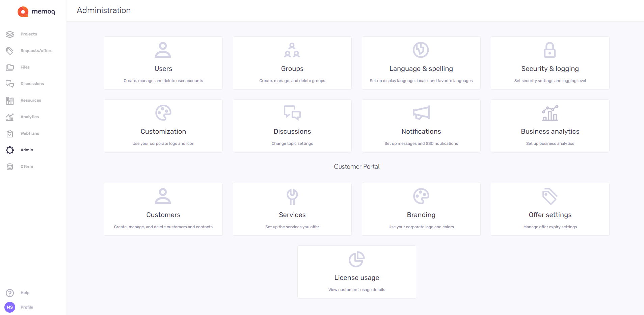Open the Customers card title

[x=163, y=215]
